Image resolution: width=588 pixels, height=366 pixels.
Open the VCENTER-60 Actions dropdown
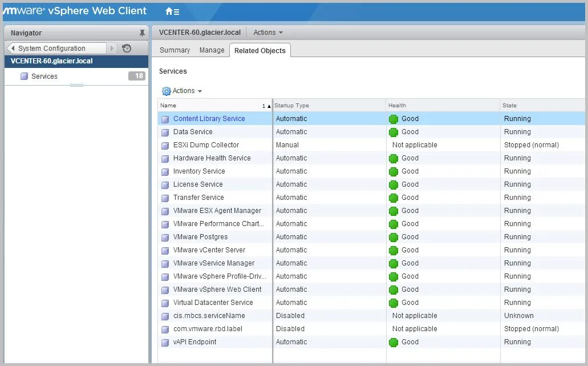click(x=267, y=33)
